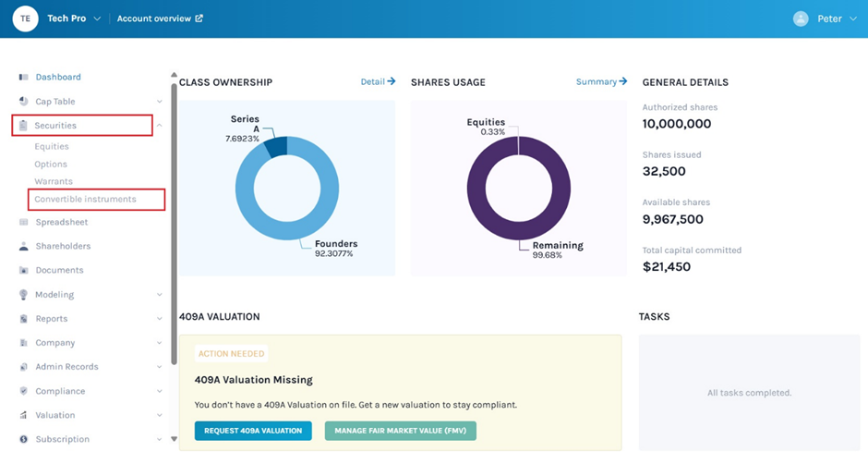
Task: Select Convertible instruments submenu item
Action: pos(85,199)
